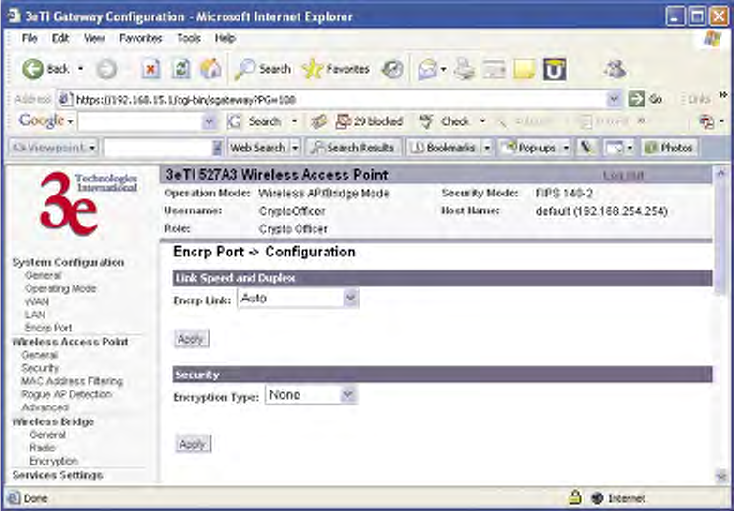Image resolution: width=734 pixels, height=511 pixels.
Task: Open the Favorites menu
Action: point(140,38)
